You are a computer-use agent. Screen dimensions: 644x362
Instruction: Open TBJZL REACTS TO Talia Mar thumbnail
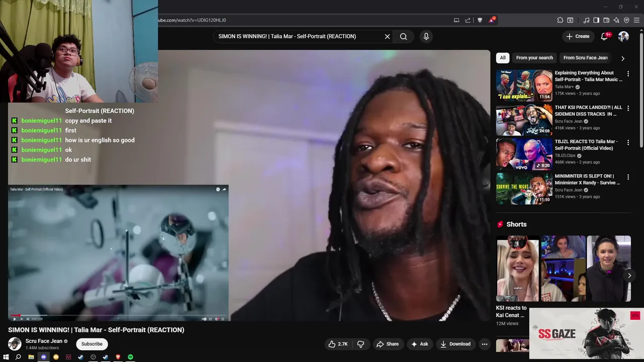[x=524, y=154]
